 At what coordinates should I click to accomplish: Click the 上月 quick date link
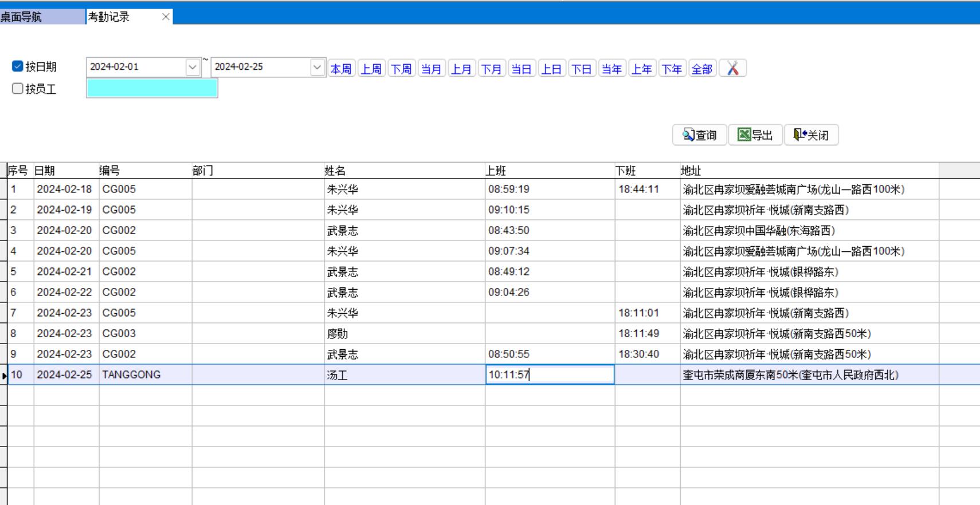point(461,69)
